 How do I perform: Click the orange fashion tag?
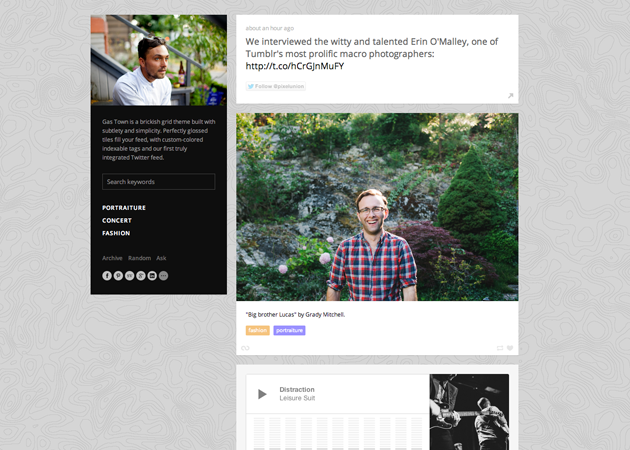pyautogui.click(x=258, y=330)
